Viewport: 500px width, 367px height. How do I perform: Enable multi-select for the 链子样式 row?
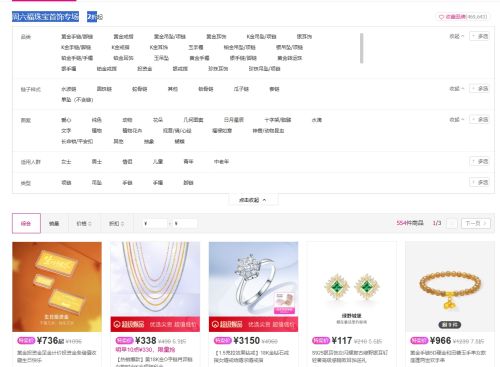(479, 89)
